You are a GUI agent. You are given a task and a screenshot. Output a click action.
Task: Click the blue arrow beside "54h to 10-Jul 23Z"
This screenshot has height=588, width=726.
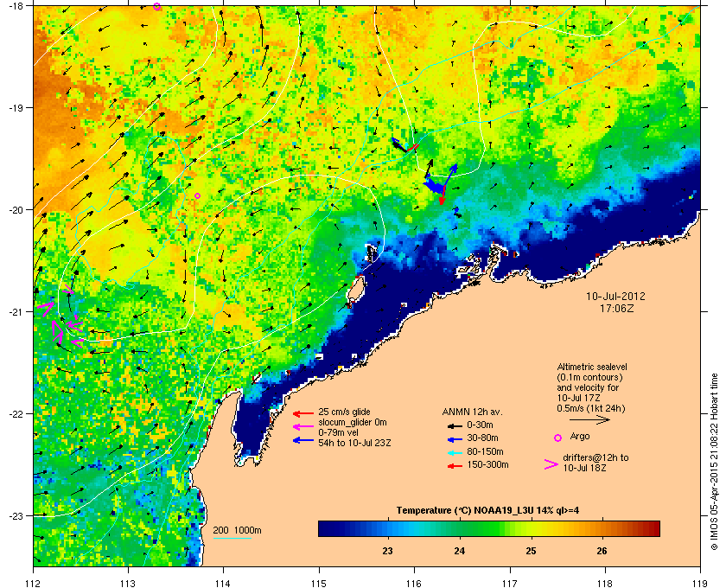303,440
